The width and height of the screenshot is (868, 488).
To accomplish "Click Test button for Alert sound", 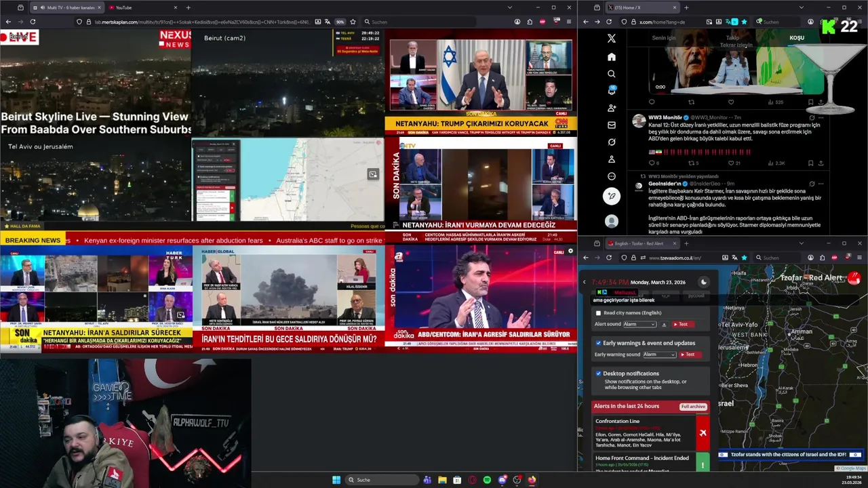I will (684, 325).
